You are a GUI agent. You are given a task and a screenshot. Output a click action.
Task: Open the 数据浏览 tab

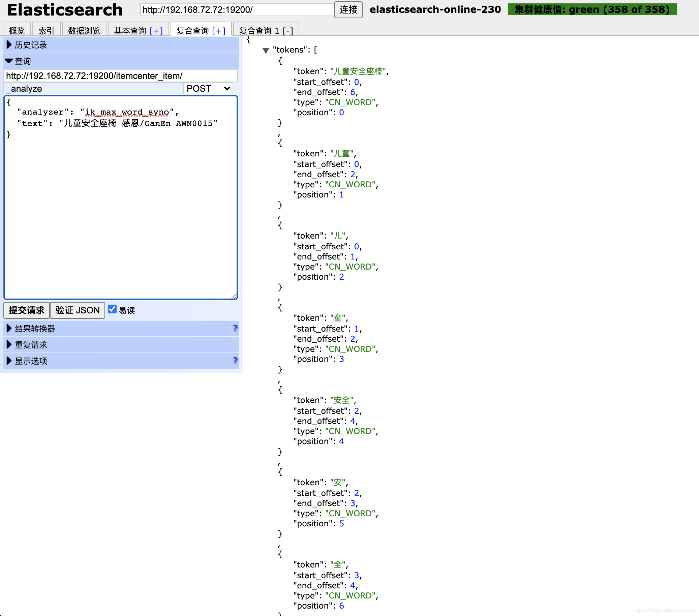click(x=84, y=31)
